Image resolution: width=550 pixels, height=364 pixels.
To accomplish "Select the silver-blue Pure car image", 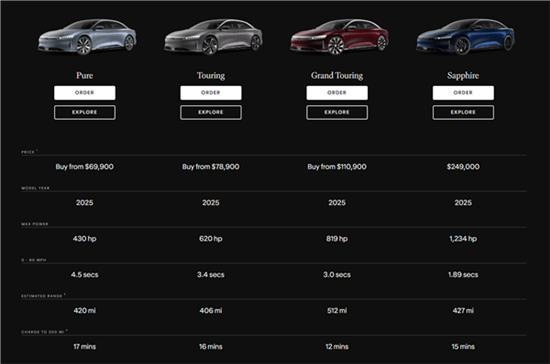I will [x=87, y=37].
